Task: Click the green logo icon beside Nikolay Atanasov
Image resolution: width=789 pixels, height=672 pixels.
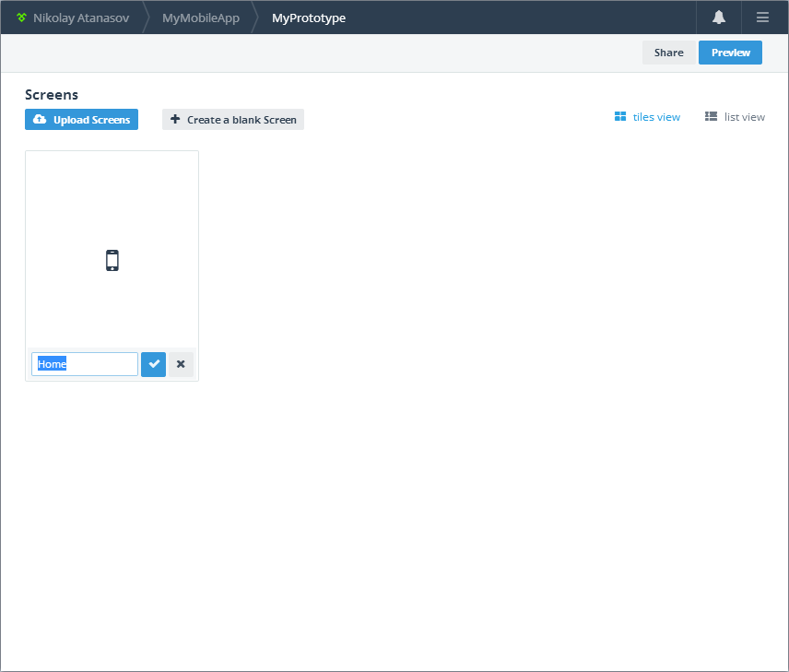Action: tap(21, 18)
